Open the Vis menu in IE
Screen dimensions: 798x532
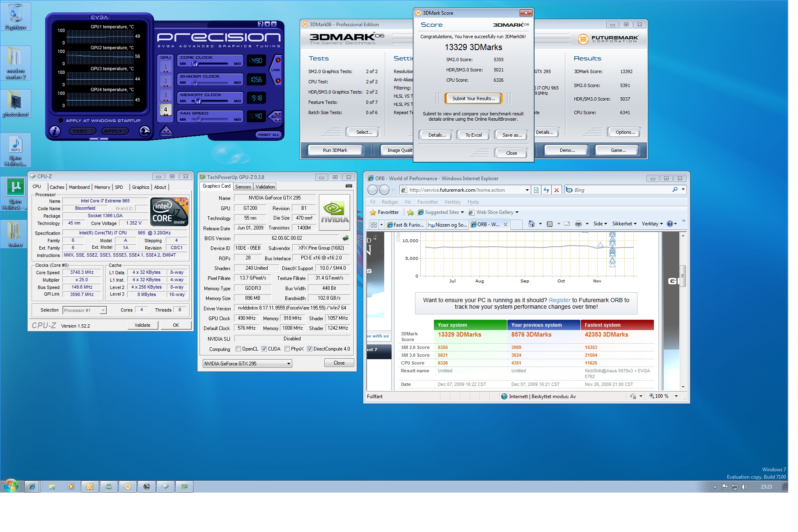click(408, 202)
